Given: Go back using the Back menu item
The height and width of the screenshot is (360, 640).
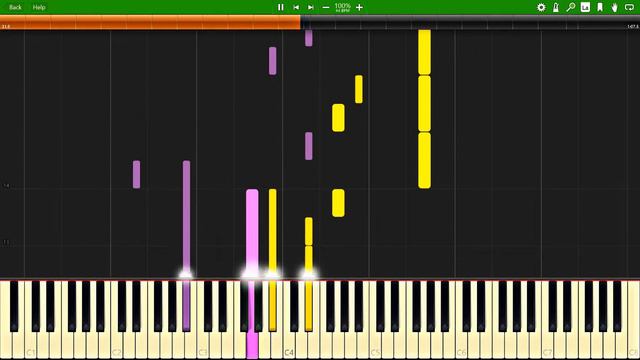Looking at the screenshot, I should click(15, 7).
